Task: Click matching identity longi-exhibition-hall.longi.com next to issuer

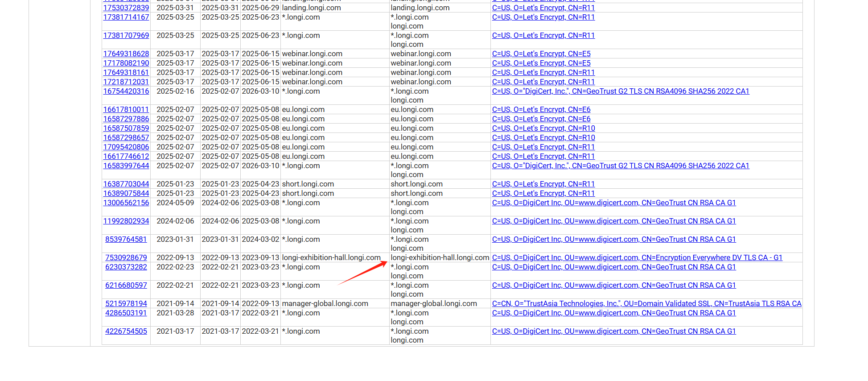Action: (x=440, y=257)
